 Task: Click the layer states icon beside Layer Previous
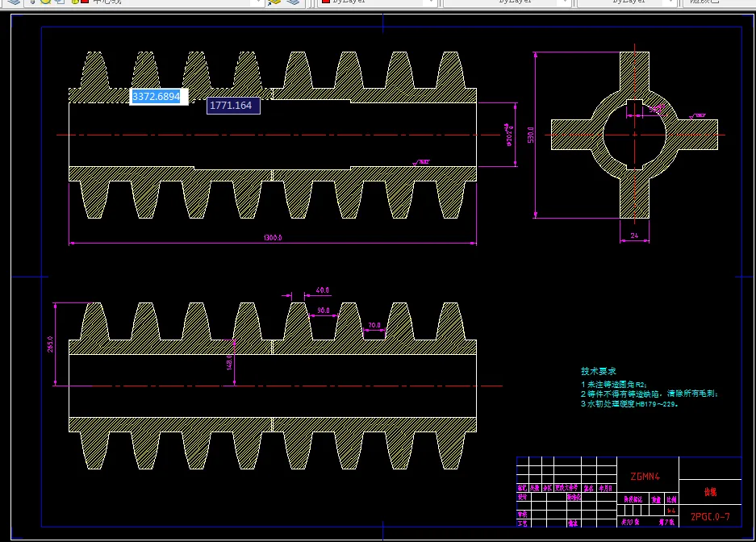[x=293, y=2]
